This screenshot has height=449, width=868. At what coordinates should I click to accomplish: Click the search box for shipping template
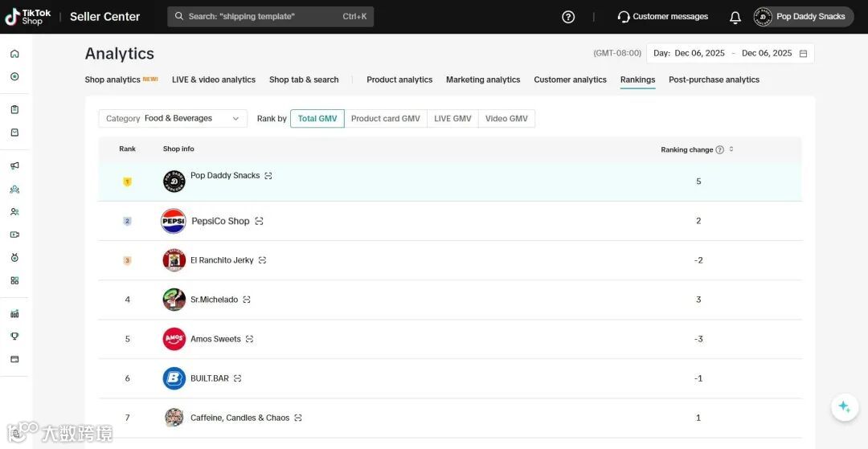[x=270, y=17]
